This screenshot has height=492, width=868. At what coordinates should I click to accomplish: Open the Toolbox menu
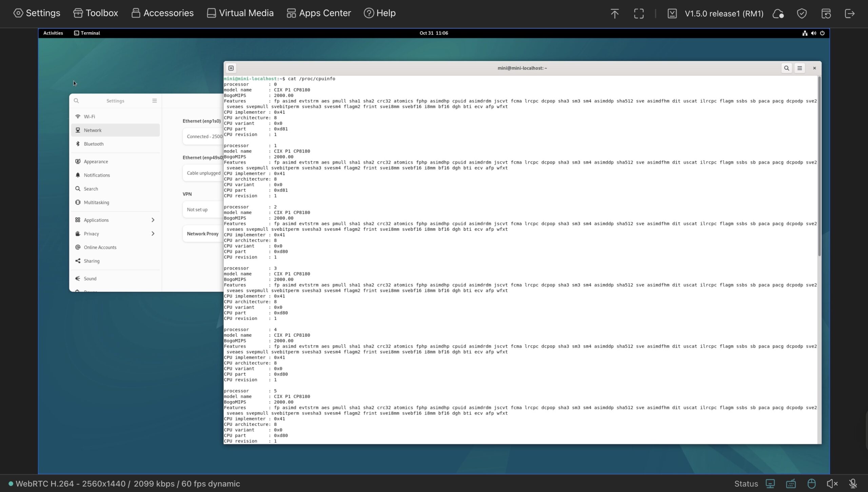[96, 13]
